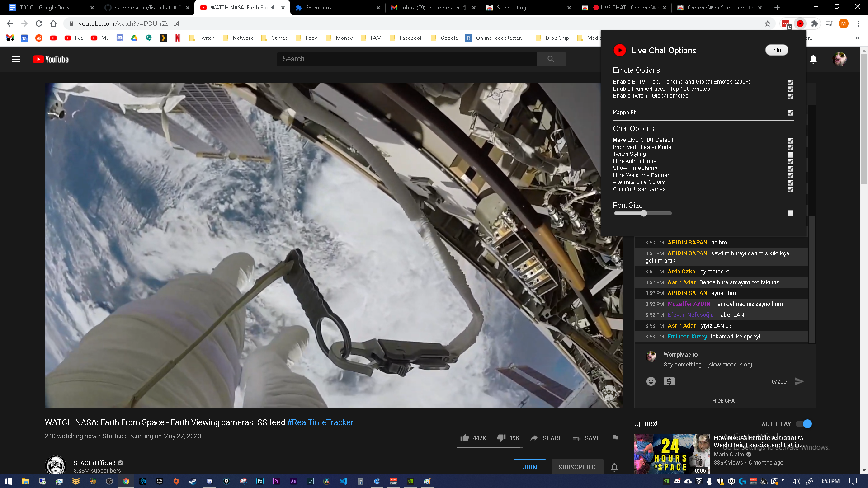The height and width of the screenshot is (488, 868).
Task: Click the search magnifier button
Action: coord(551,59)
